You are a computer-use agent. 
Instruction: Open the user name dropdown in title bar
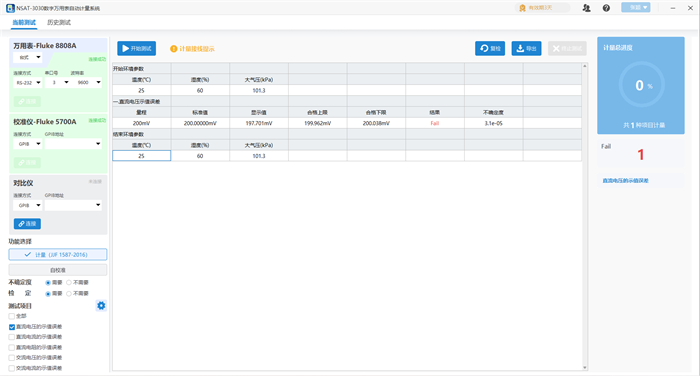[x=636, y=8]
